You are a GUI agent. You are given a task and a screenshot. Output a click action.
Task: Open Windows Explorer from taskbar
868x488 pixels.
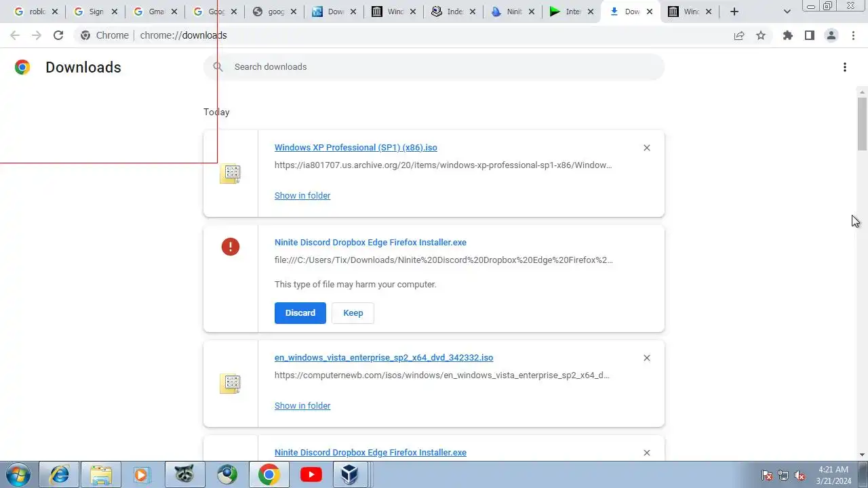point(101,474)
